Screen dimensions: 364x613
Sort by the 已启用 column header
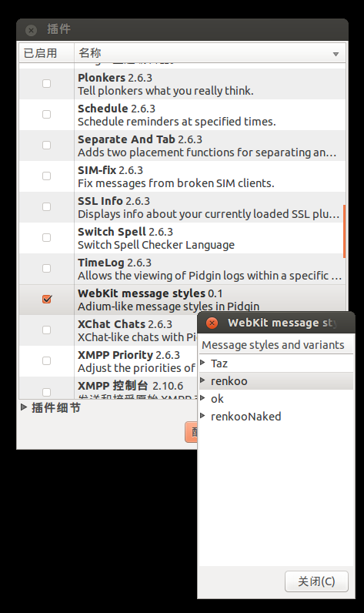pos(46,53)
